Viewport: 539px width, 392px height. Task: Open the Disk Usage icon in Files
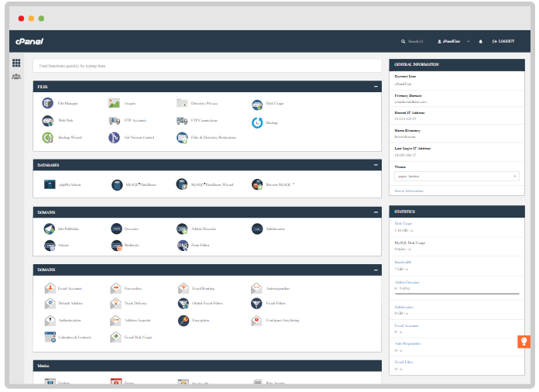(x=257, y=103)
